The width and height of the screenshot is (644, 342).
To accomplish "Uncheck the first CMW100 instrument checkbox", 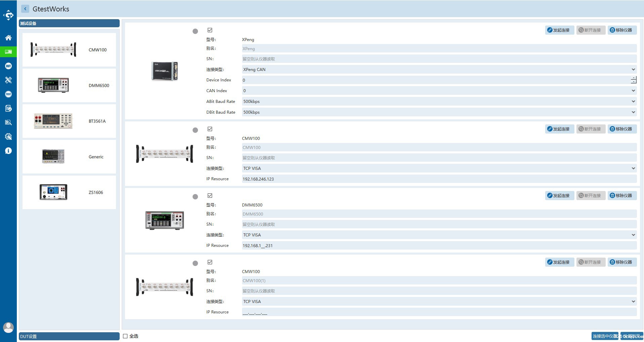I will [x=210, y=129].
